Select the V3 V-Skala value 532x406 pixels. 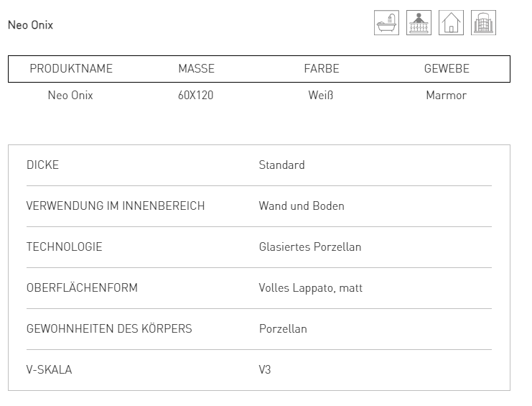tap(265, 369)
